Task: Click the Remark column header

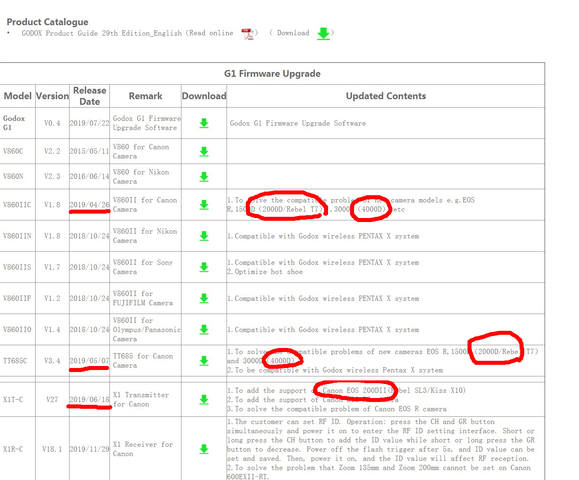Action: click(x=145, y=96)
